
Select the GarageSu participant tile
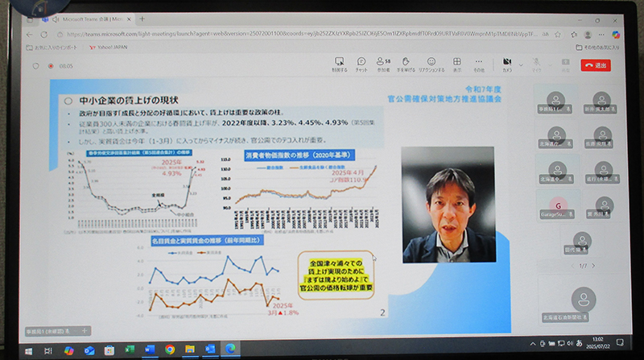click(557, 206)
